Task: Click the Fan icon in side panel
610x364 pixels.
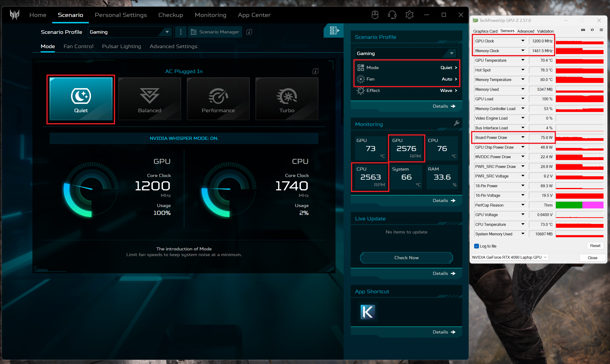Action: pyautogui.click(x=360, y=79)
